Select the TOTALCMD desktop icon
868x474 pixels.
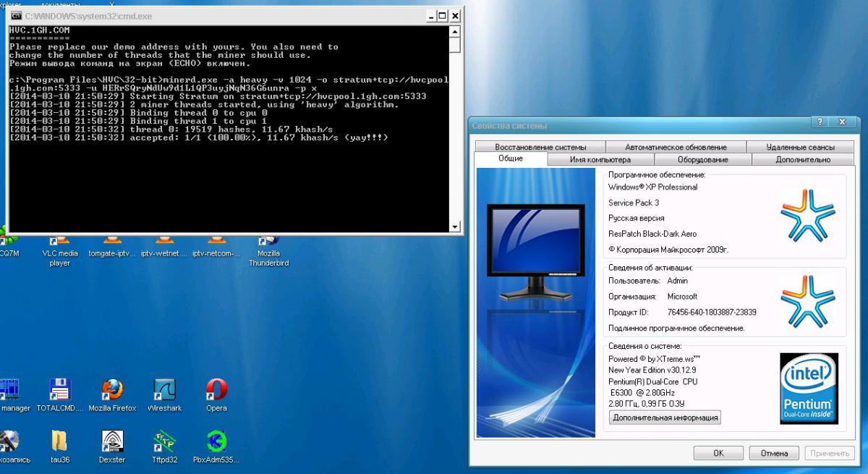(60, 395)
